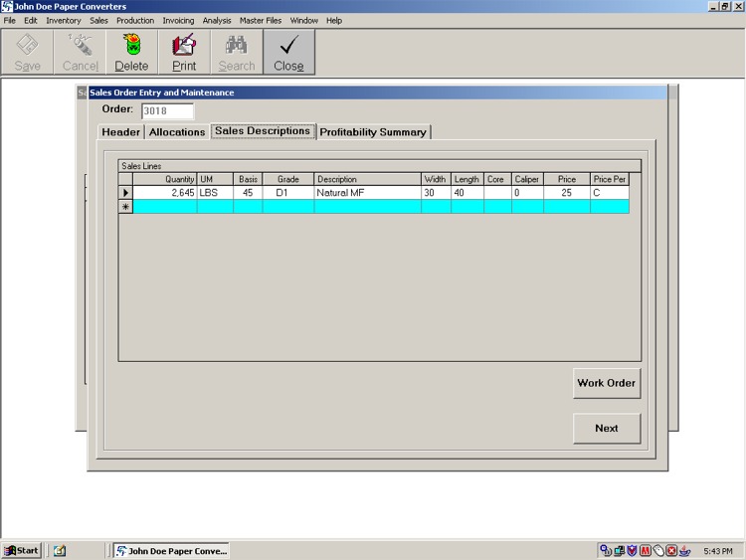Screen dimensions: 746x560
Task: Click the application icon in title bar
Action: [x=7, y=6]
